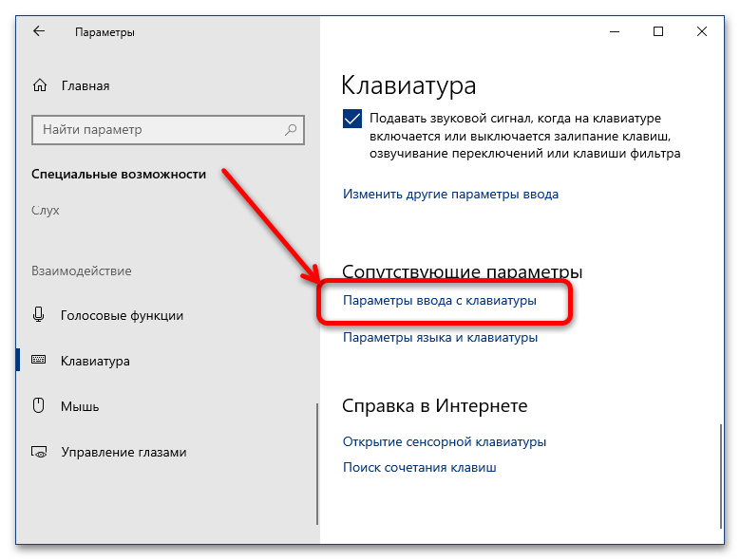Screen dimensions: 740x560
Task: Click the Взаимодействие category heading
Action: point(81,271)
